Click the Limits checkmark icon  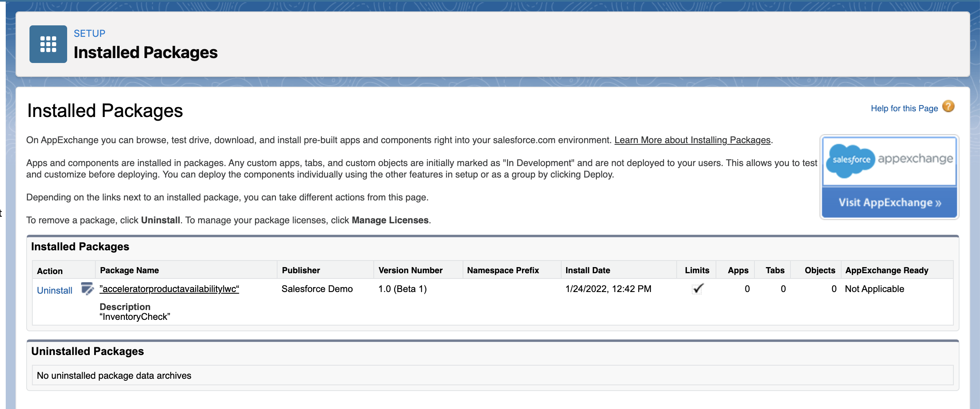point(698,289)
